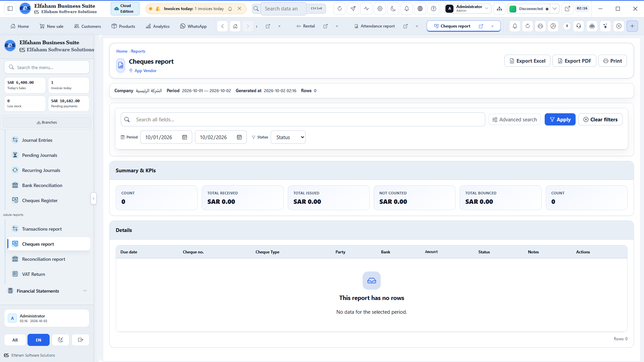Click the Search all fields input

tap(303, 119)
